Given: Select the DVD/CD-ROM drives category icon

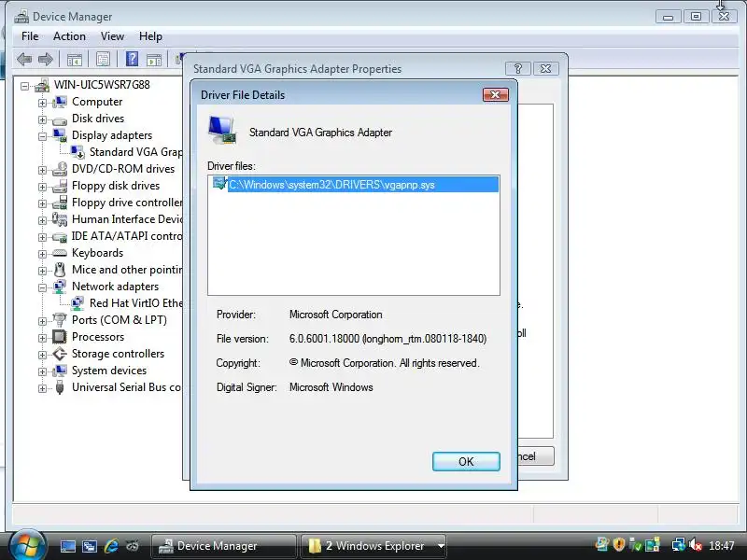Looking at the screenshot, I should (x=60, y=169).
